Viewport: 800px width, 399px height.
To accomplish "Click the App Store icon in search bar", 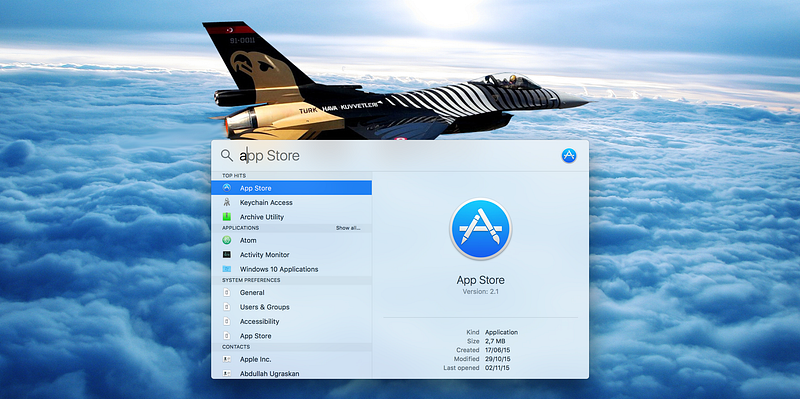I will tap(569, 156).
